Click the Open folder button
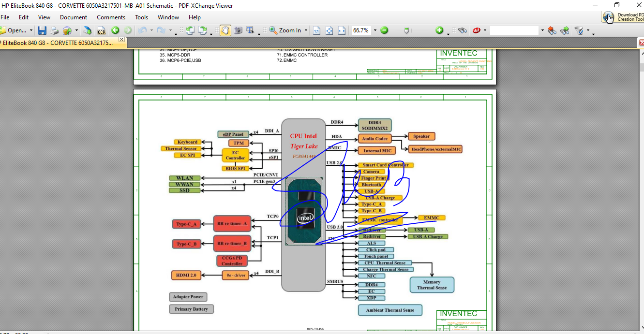The width and height of the screenshot is (644, 334). [x=14, y=30]
